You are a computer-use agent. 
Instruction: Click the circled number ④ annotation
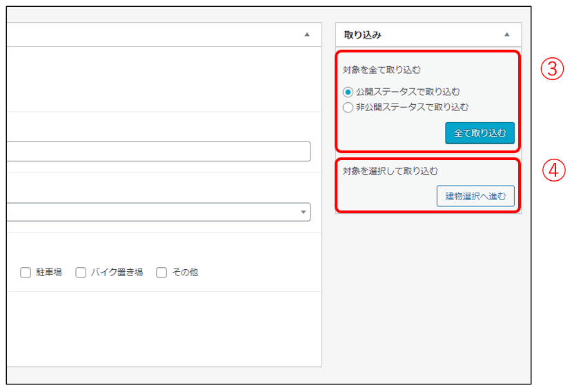coord(551,171)
